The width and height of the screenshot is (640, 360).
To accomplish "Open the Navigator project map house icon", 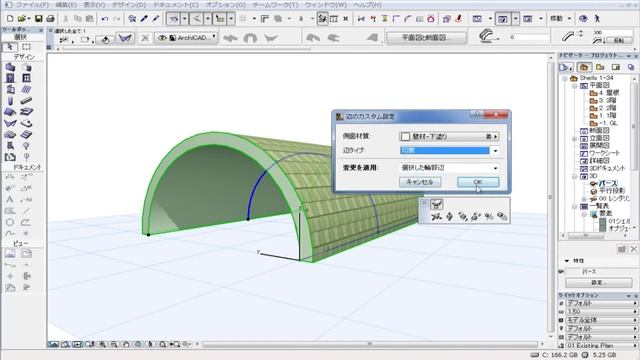I will (584, 67).
